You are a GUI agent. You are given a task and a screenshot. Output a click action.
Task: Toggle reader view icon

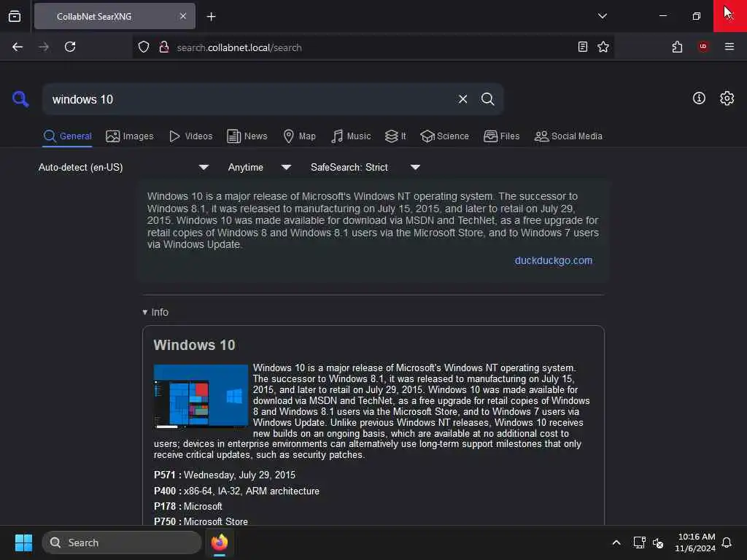582,47
